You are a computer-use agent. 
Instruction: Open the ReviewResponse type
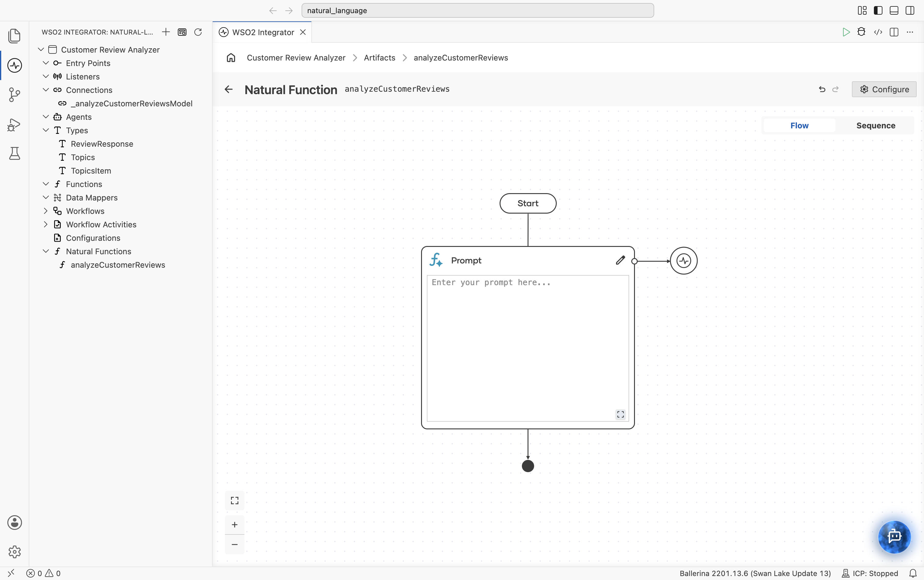pyautogui.click(x=102, y=144)
